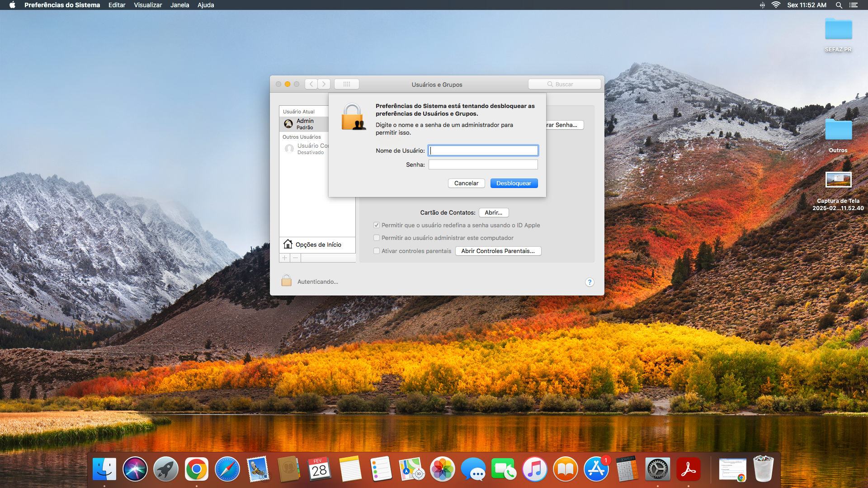Click the Senha password field
The image size is (868, 488).
tap(483, 164)
